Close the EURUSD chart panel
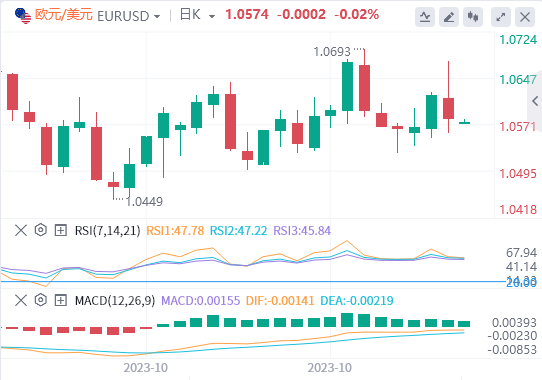The image size is (542, 380). [525, 17]
